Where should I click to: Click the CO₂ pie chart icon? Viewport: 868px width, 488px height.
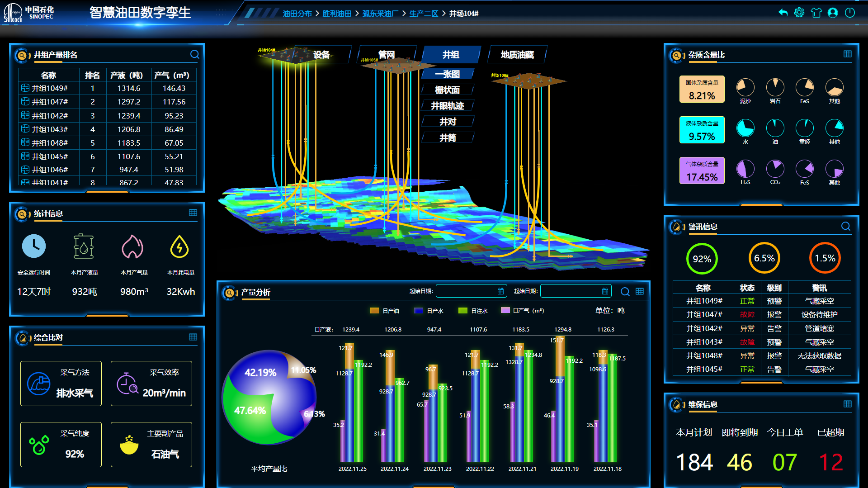775,169
